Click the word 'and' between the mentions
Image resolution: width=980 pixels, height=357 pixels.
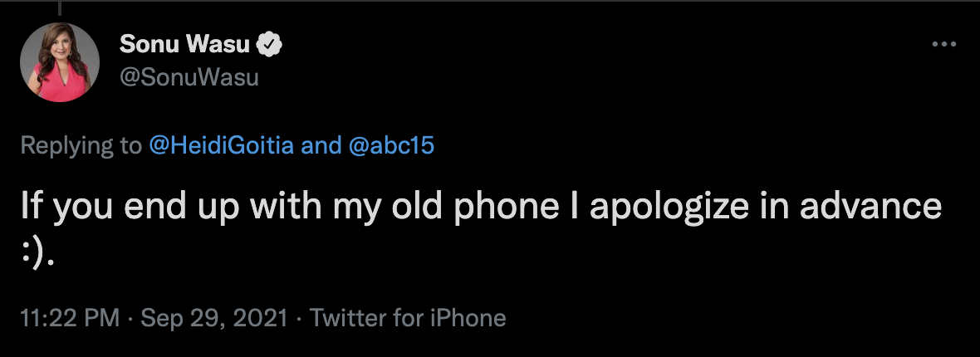(321, 145)
